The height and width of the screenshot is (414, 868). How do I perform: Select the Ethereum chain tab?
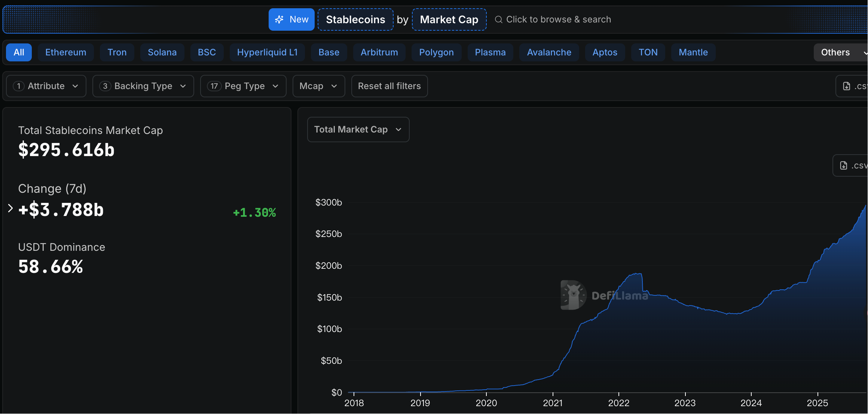65,52
